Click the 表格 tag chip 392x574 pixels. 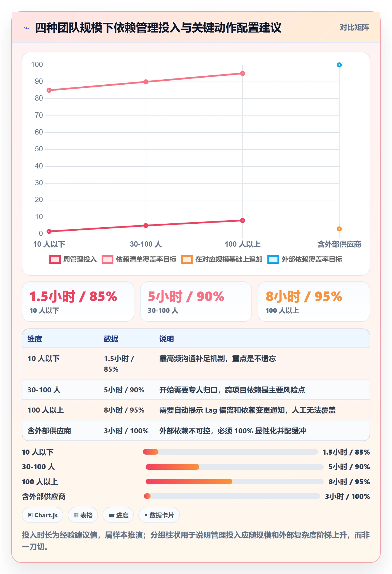pyautogui.click(x=83, y=515)
